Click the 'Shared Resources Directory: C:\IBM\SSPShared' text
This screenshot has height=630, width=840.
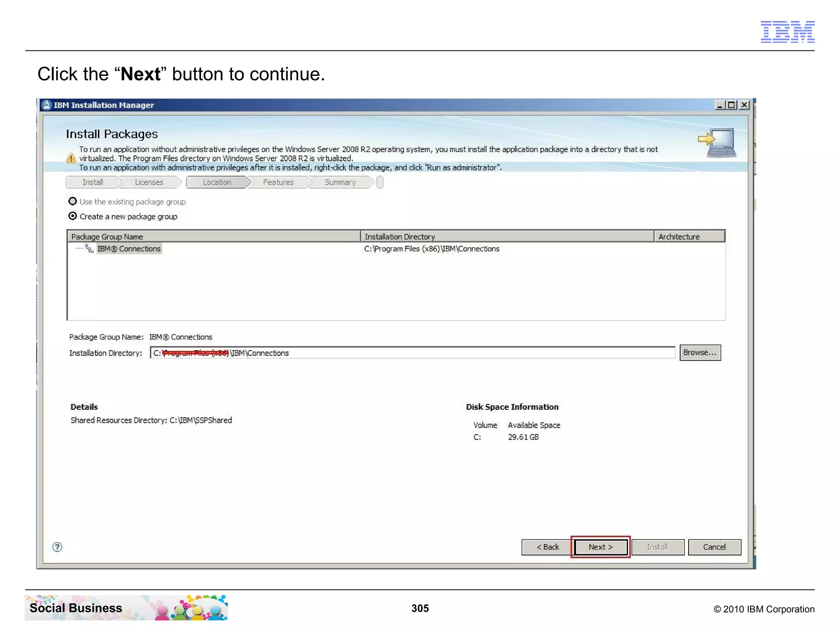151,420
